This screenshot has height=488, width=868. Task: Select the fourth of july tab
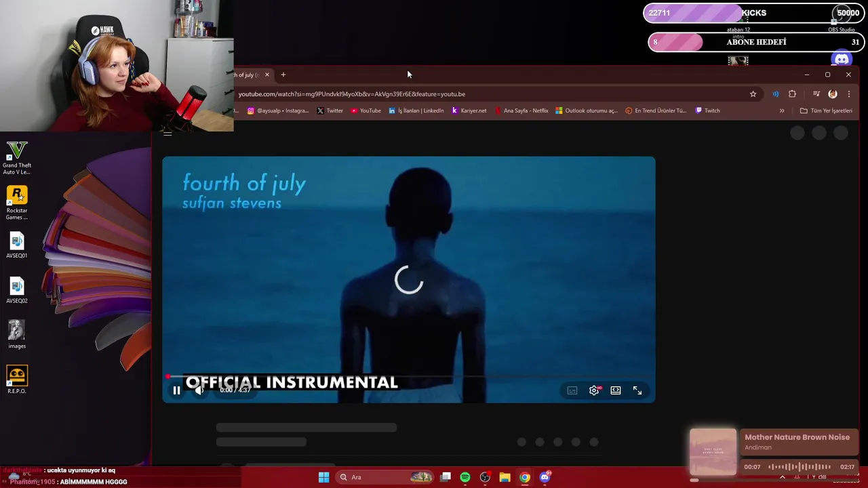click(247, 75)
